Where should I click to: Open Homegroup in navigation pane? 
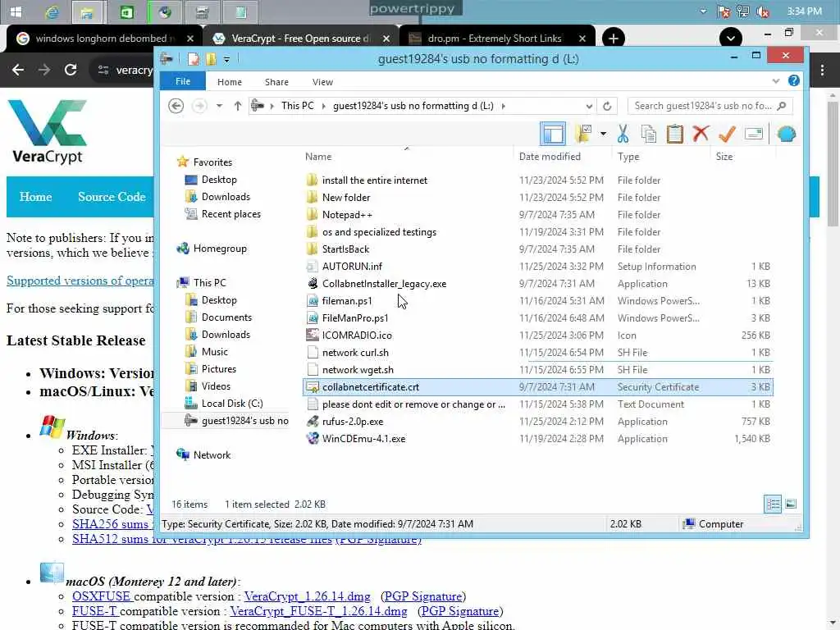point(220,249)
